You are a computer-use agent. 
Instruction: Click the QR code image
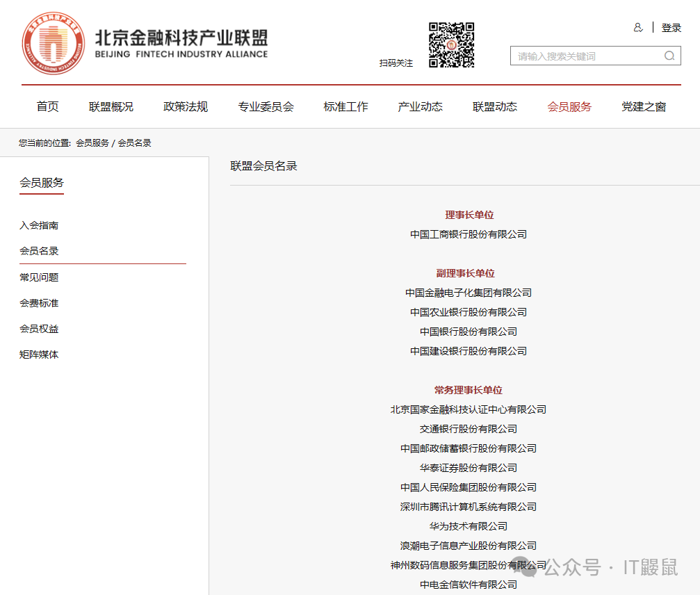tap(451, 45)
